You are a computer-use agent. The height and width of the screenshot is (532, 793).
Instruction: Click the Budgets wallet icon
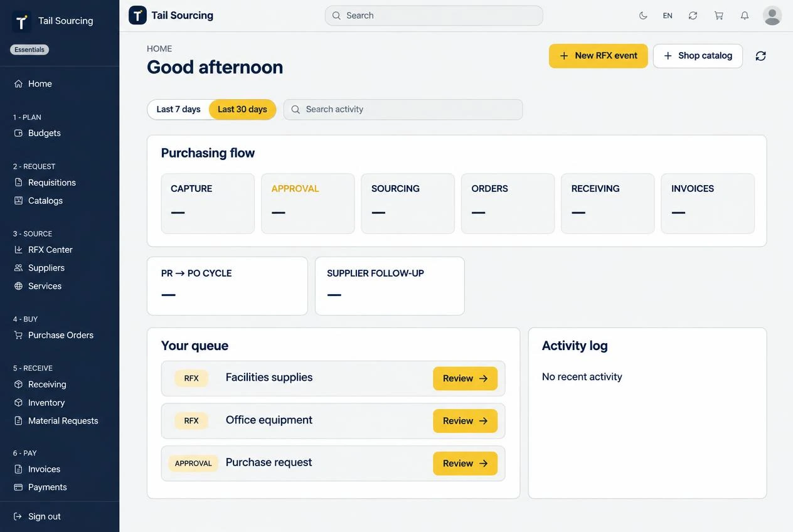[18, 133]
